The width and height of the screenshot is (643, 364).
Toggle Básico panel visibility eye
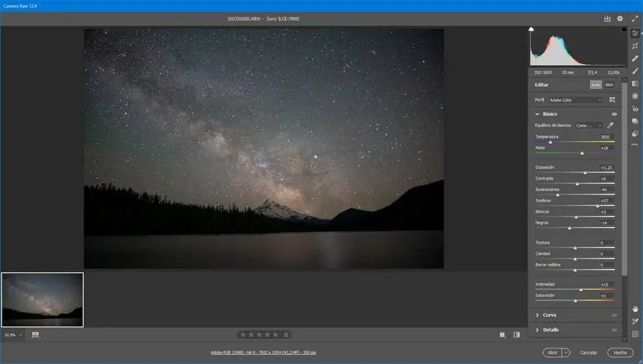tap(614, 114)
